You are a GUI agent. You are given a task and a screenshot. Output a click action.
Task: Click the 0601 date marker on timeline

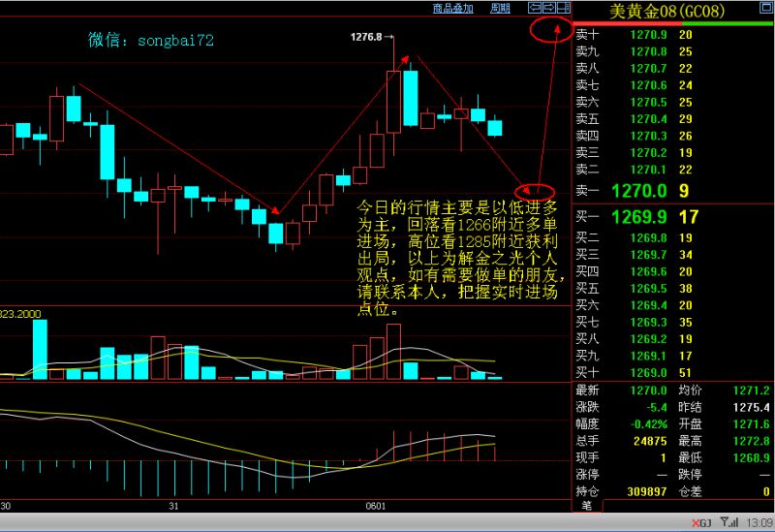(x=375, y=506)
